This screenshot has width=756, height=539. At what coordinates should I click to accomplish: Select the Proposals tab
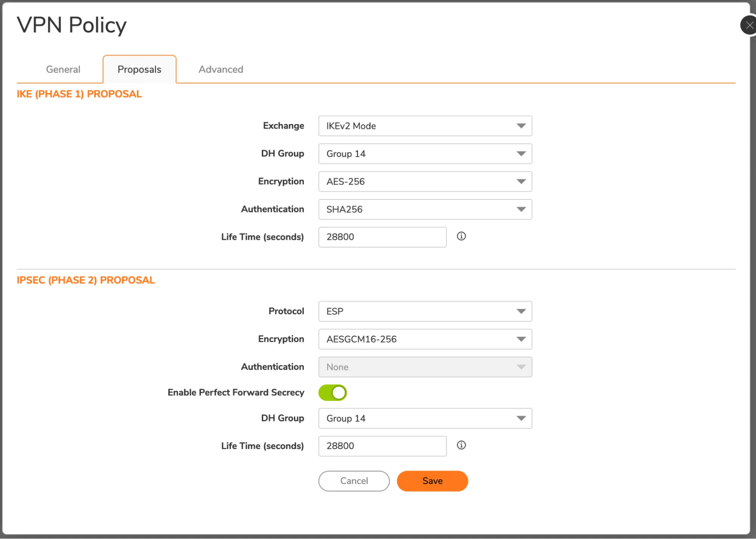pos(139,69)
